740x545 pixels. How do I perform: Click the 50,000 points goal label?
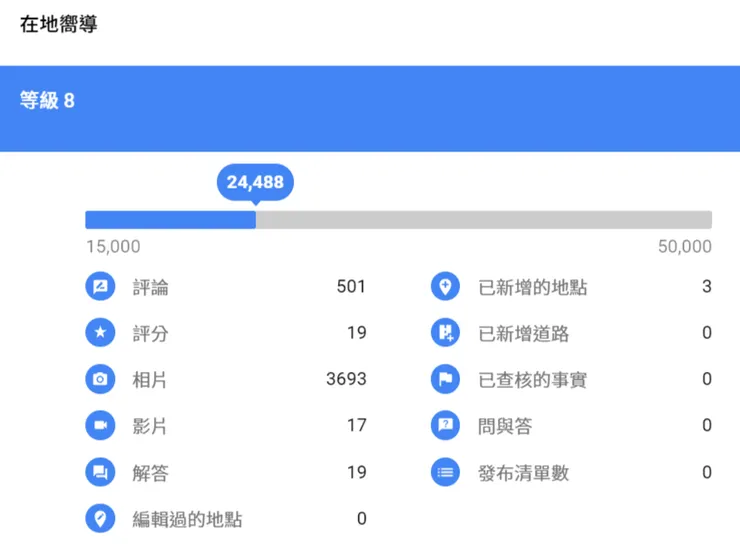tap(684, 247)
